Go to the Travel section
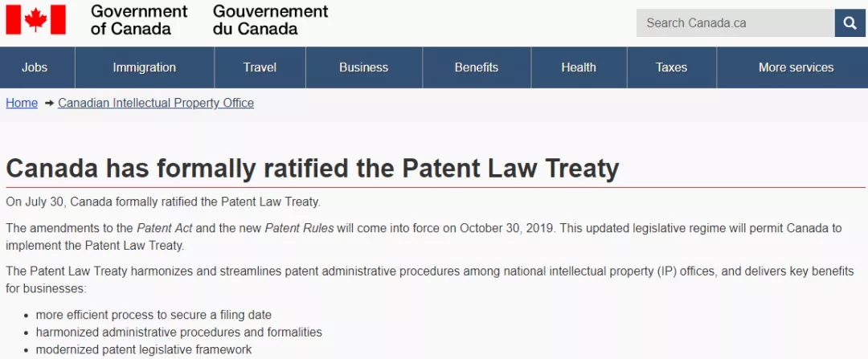The image size is (868, 359). (x=260, y=67)
